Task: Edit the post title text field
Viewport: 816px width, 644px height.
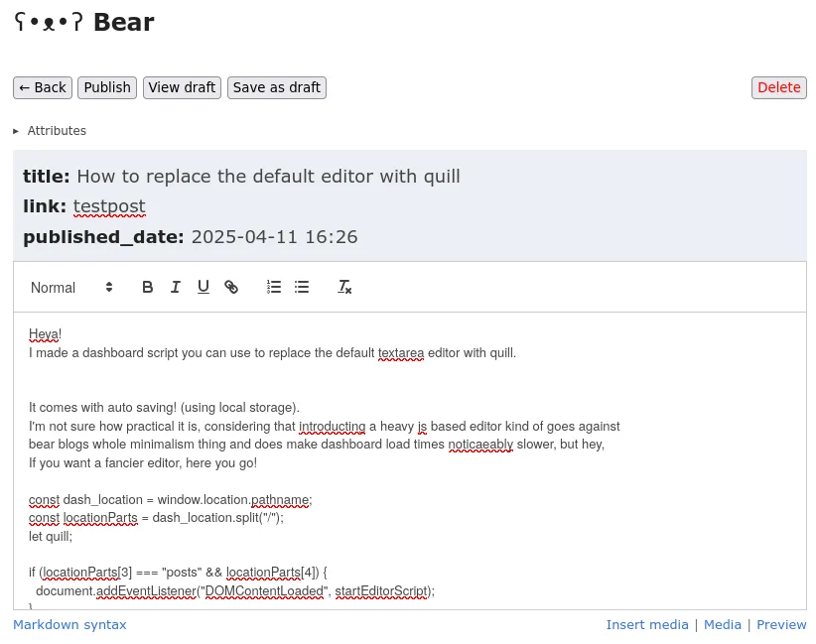Action: click(269, 177)
